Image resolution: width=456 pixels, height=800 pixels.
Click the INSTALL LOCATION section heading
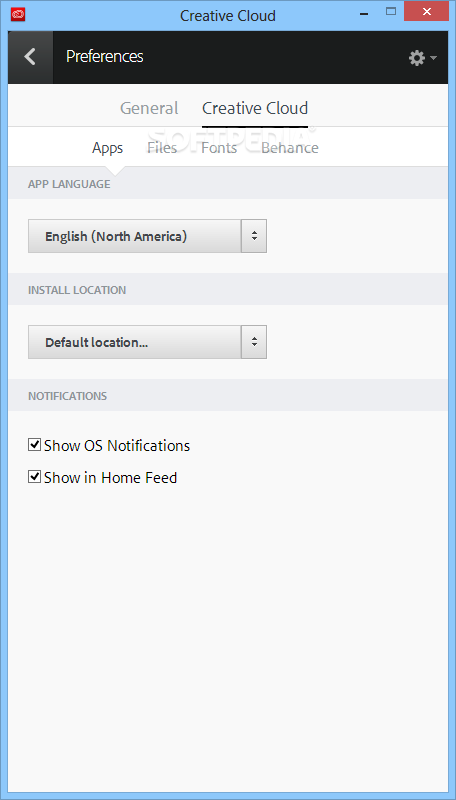click(x=77, y=290)
